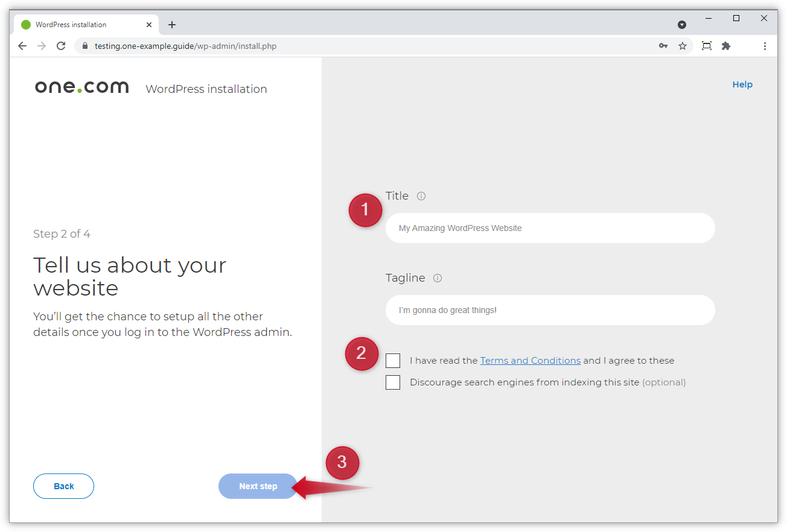
Task: Open the Terms and Conditions link
Action: tap(531, 361)
